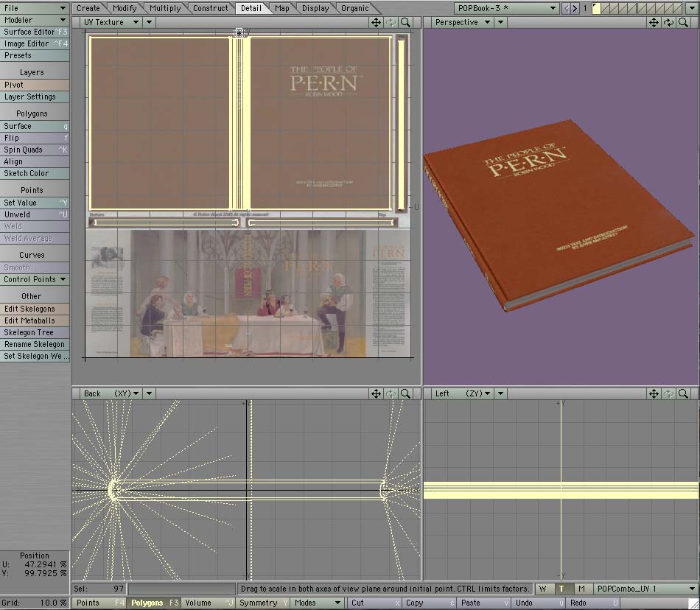The width and height of the screenshot is (700, 610).
Task: Open Layer Settings
Action: [x=35, y=97]
